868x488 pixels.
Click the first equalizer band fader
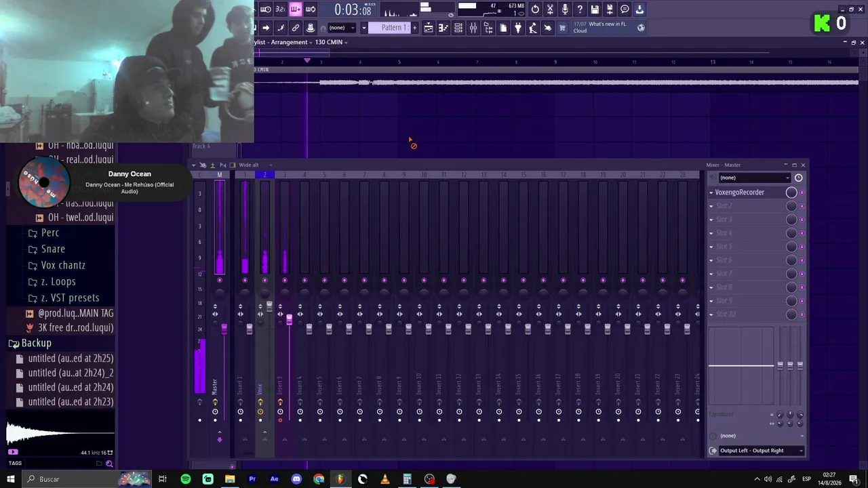(x=781, y=365)
